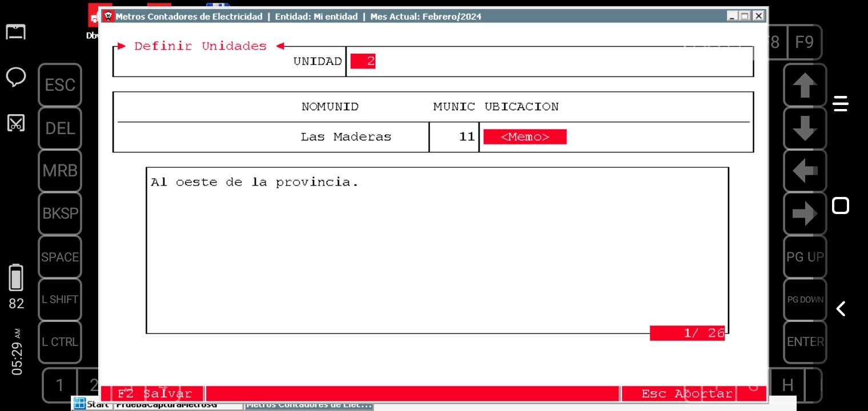The image size is (868, 411).
Task: Tap the right arrow overlay key
Action: tap(805, 213)
